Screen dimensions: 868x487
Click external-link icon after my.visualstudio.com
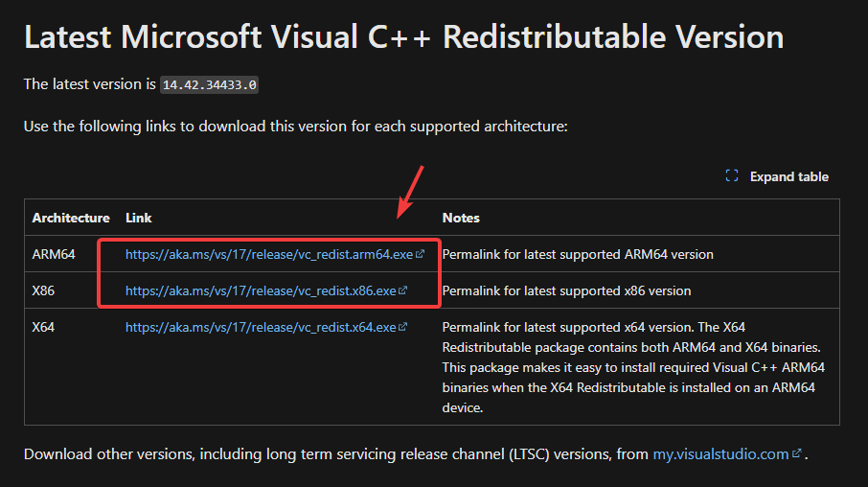797,453
